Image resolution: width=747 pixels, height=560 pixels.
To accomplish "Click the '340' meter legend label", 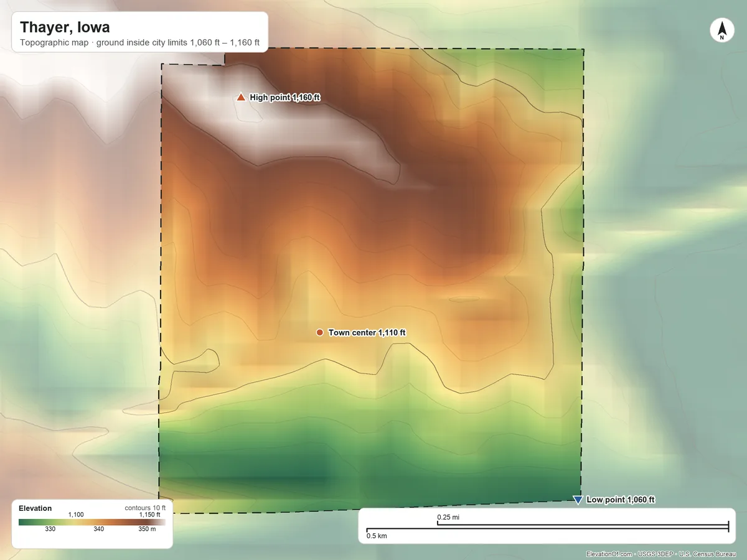I will click(x=99, y=530).
